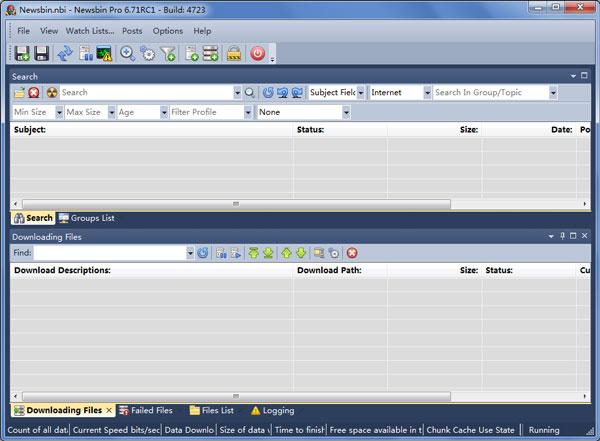Viewport: 600px width, 441px height.
Task: Click the third blue refresh search icon
Action: click(x=297, y=93)
